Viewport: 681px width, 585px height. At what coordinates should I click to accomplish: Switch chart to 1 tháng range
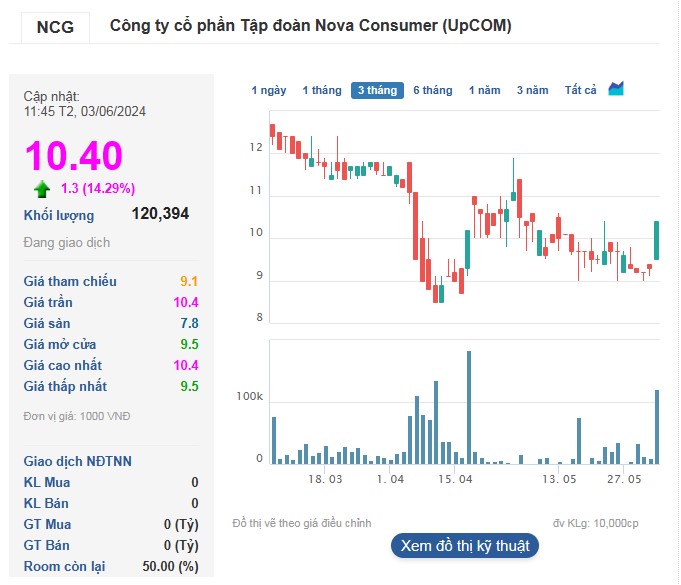click(321, 90)
